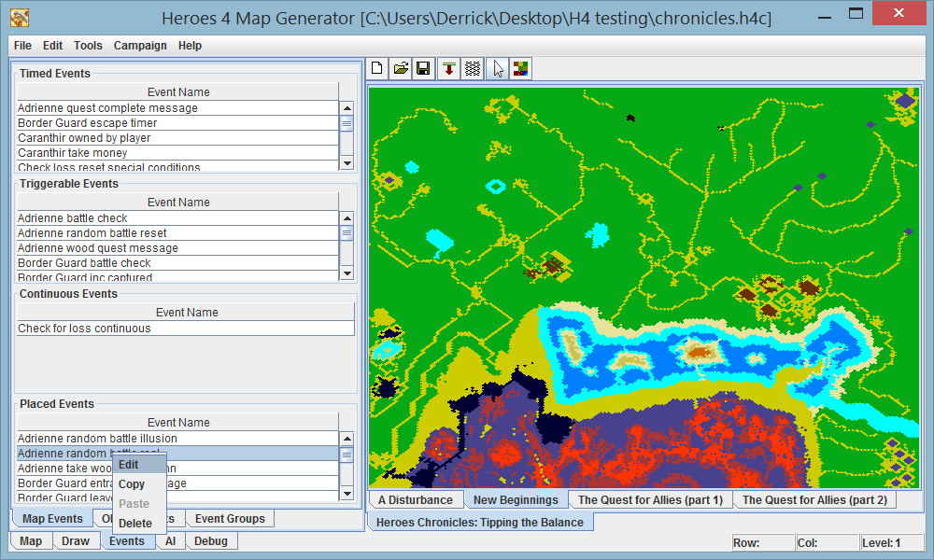Open The Quest for Allies (part 1) tab
The image size is (934, 560).
(650, 500)
